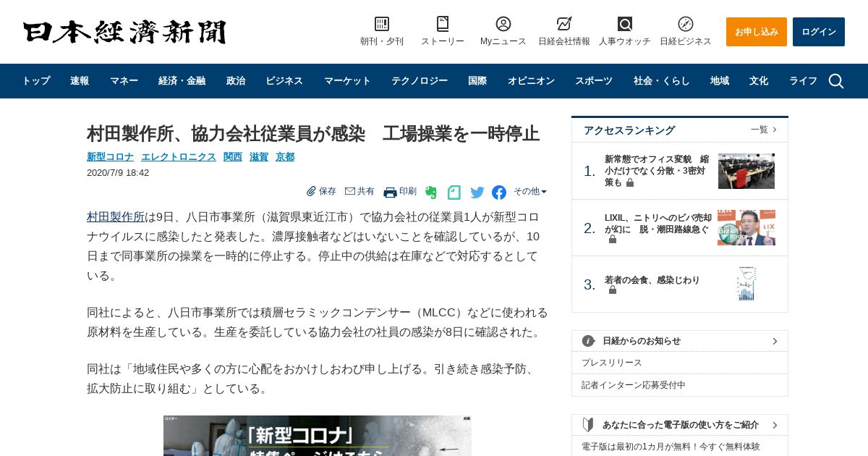Go to the トップ menu item

point(35,81)
